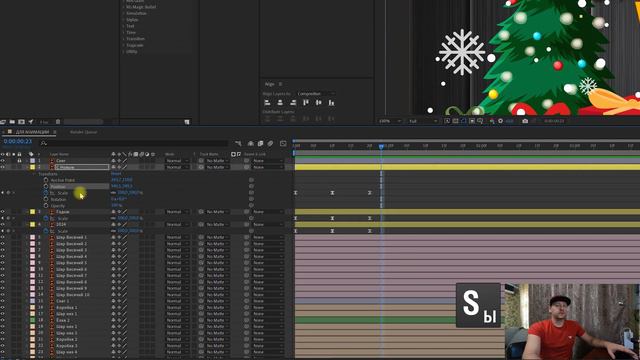Click the align right icon in Align panel
Viewport: 640px width, 360px height.
click(293, 102)
